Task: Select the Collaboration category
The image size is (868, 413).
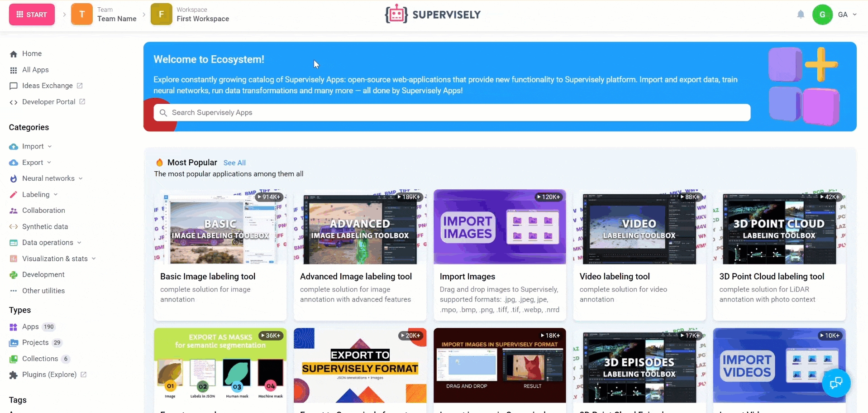Action: point(37,211)
